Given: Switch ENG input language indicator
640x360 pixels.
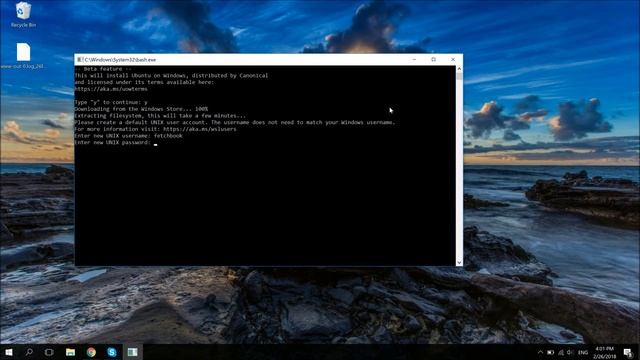Looking at the screenshot, I should pyautogui.click(x=583, y=352).
